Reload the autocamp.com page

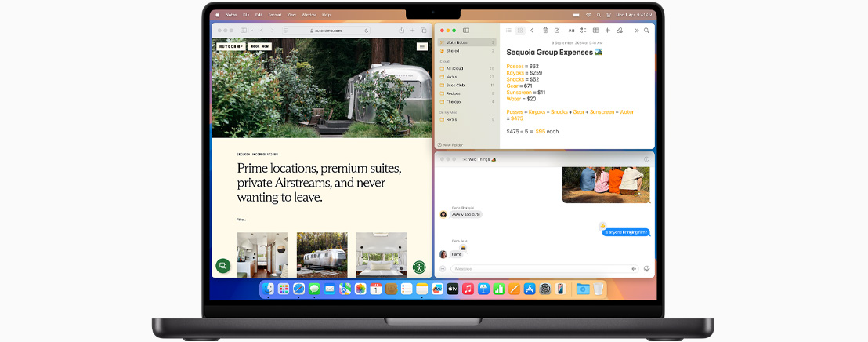(x=367, y=31)
